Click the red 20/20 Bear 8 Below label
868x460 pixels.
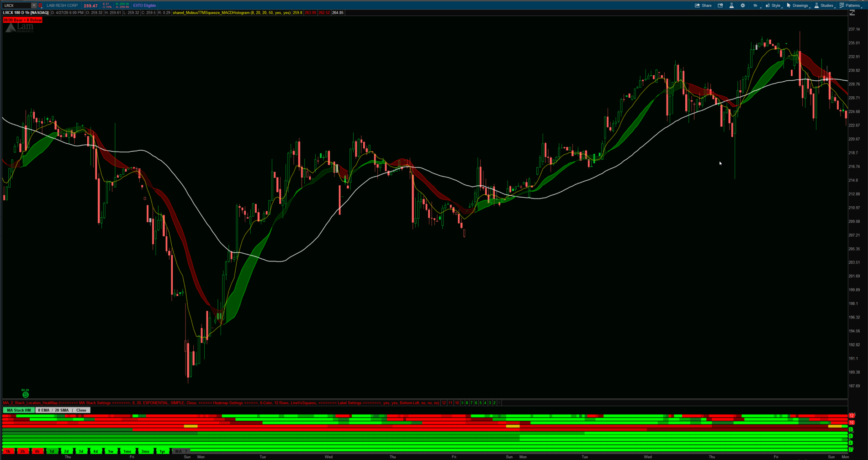click(23, 20)
